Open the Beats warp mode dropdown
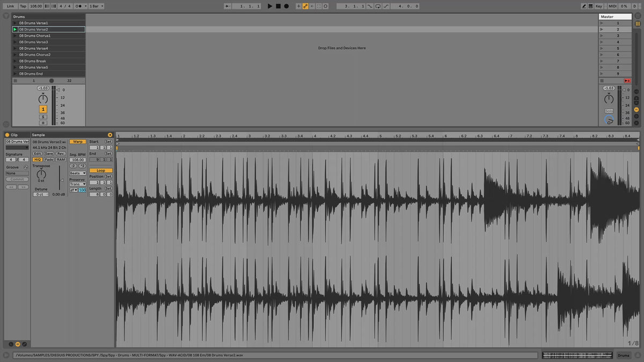This screenshot has height=362, width=644. coord(77,173)
